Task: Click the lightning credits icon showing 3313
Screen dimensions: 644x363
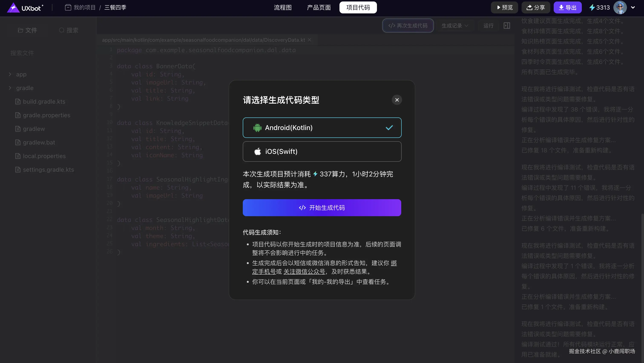Action: click(x=592, y=7)
